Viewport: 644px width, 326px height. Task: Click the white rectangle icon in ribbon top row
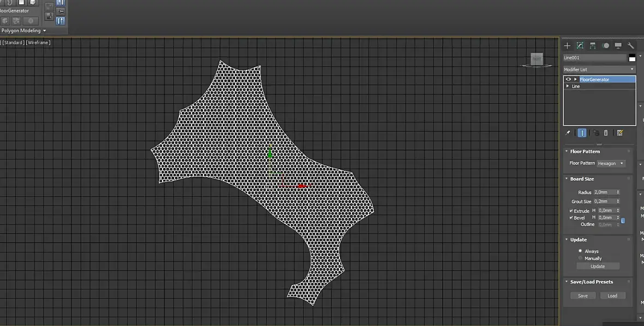click(x=21, y=2)
